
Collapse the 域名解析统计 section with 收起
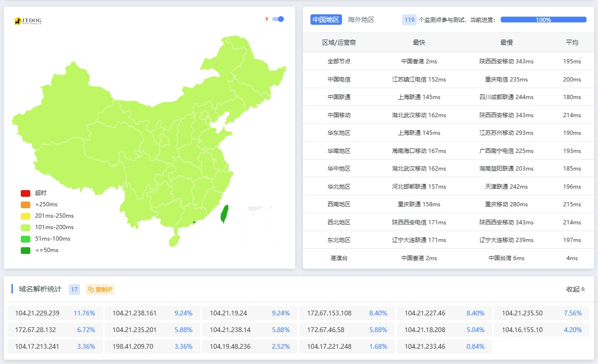click(575, 289)
